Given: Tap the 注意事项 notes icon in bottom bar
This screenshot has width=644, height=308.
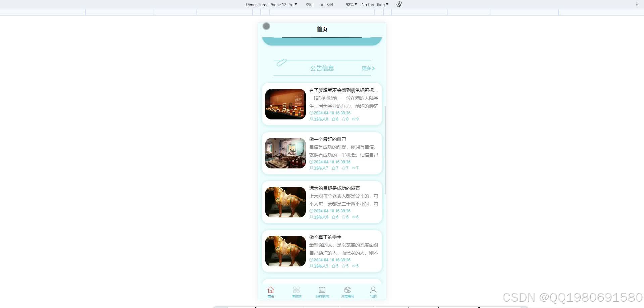Looking at the screenshot, I should 347,289.
